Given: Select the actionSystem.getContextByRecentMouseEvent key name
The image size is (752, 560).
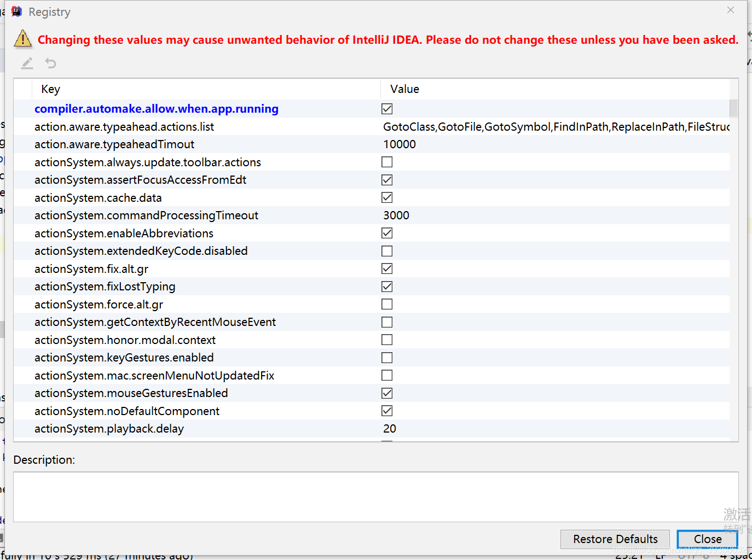Looking at the screenshot, I should click(155, 322).
